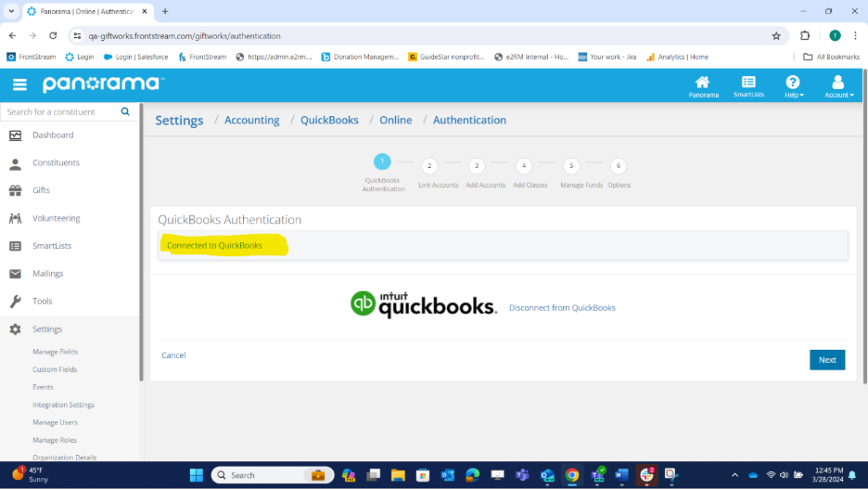Open the GuideStar nonprofit bookmark

(x=446, y=57)
